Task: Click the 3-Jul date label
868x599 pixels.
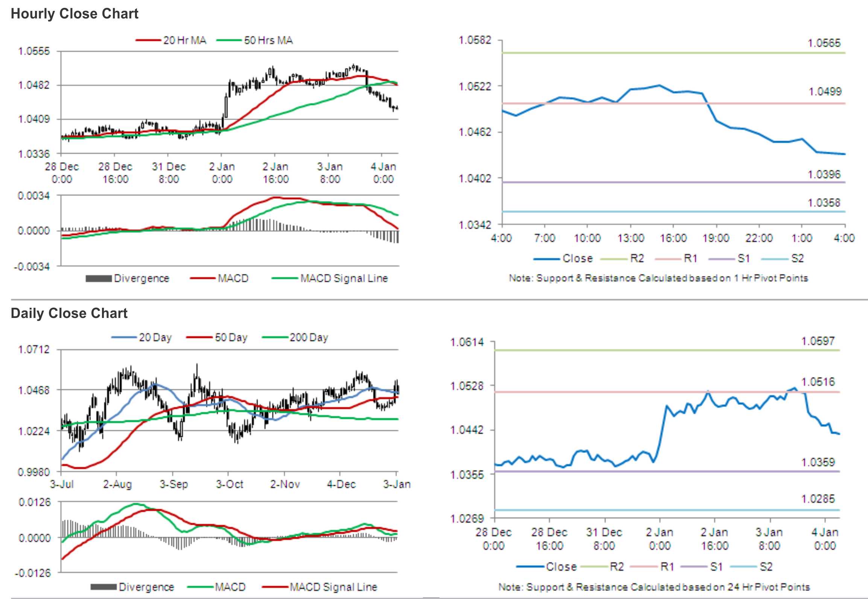Action: pyautogui.click(x=62, y=484)
